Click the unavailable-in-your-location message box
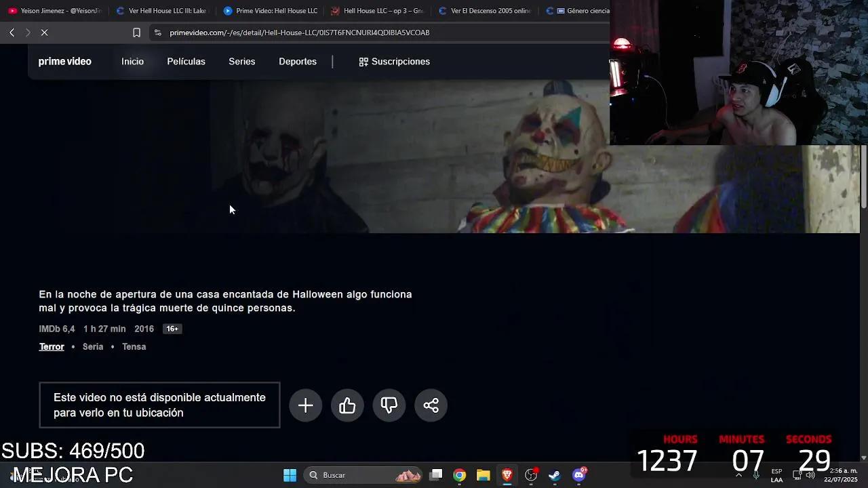 159,405
